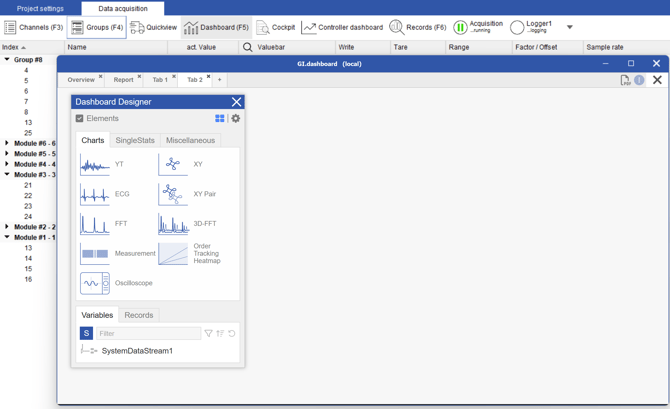Pick the ECG chart element

[x=105, y=194]
